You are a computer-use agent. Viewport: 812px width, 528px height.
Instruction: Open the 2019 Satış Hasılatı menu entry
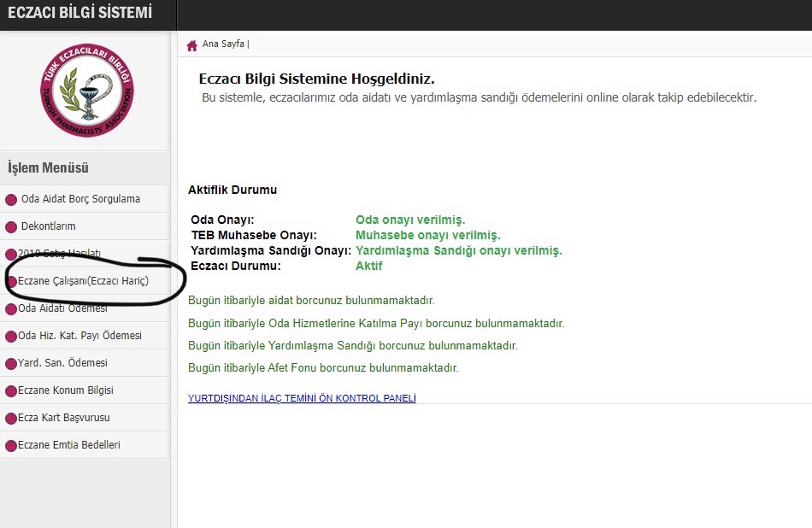60,254
